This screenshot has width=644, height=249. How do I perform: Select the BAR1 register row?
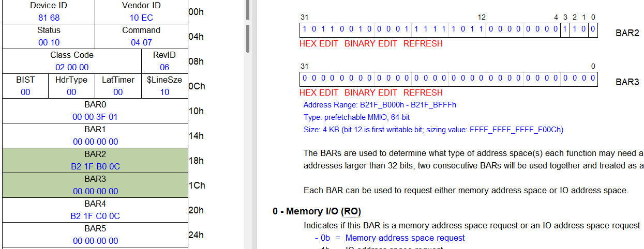95,136
